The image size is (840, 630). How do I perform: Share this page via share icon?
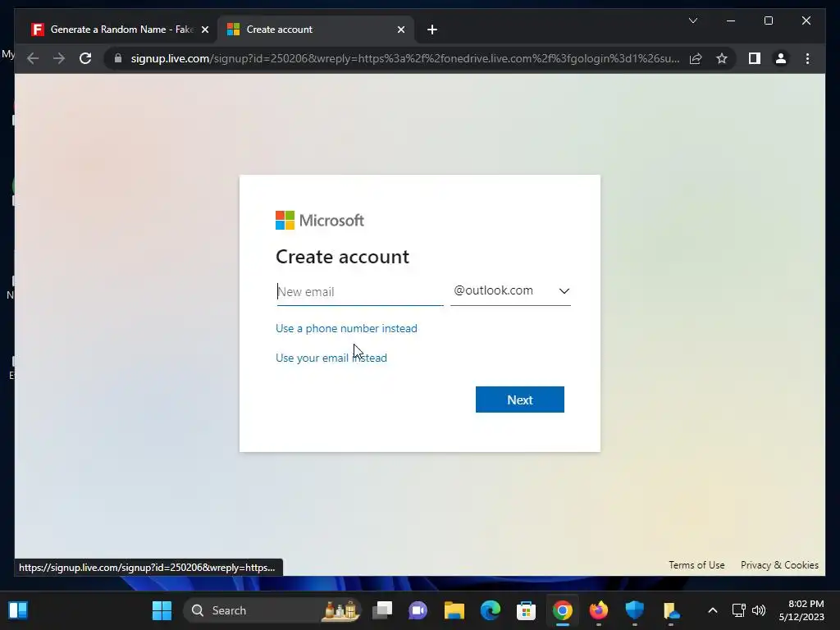(x=696, y=58)
